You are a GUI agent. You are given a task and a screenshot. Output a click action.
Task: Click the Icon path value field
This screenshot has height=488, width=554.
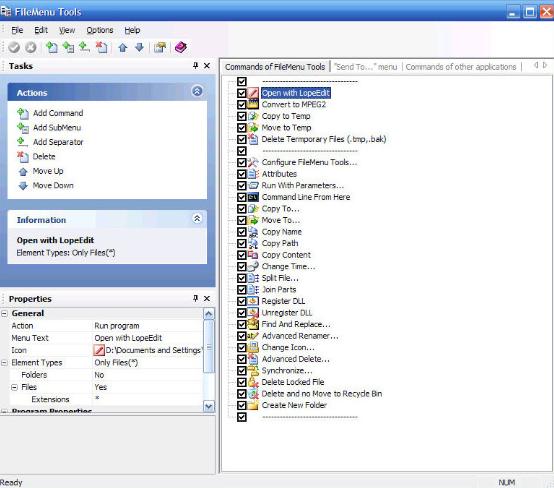click(x=148, y=350)
